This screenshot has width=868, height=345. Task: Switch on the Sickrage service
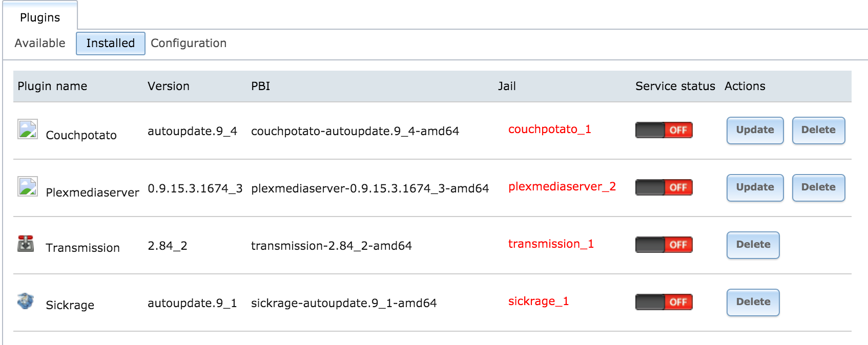(x=664, y=302)
